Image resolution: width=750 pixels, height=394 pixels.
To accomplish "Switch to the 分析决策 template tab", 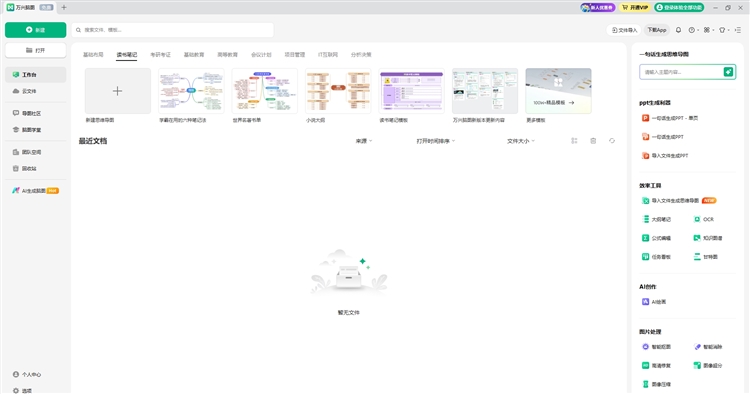I will coord(361,55).
